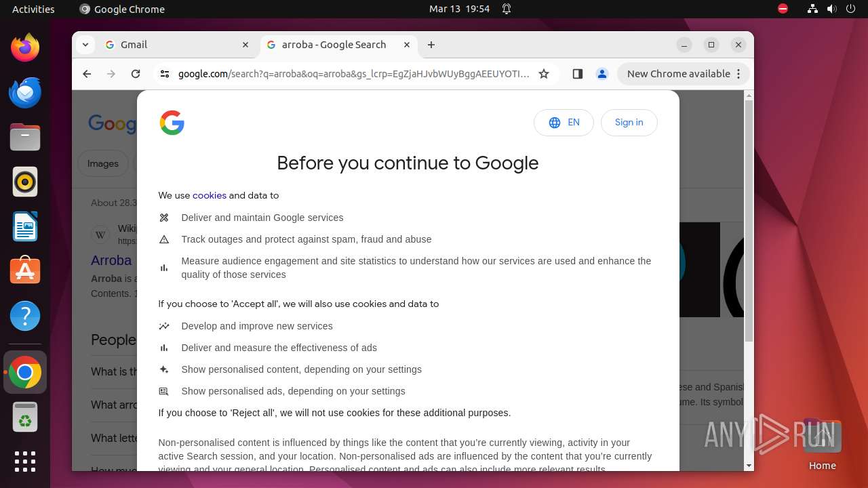Viewport: 868px width, 488px height.
Task: Open the Activities overview
Action: pos(33,9)
